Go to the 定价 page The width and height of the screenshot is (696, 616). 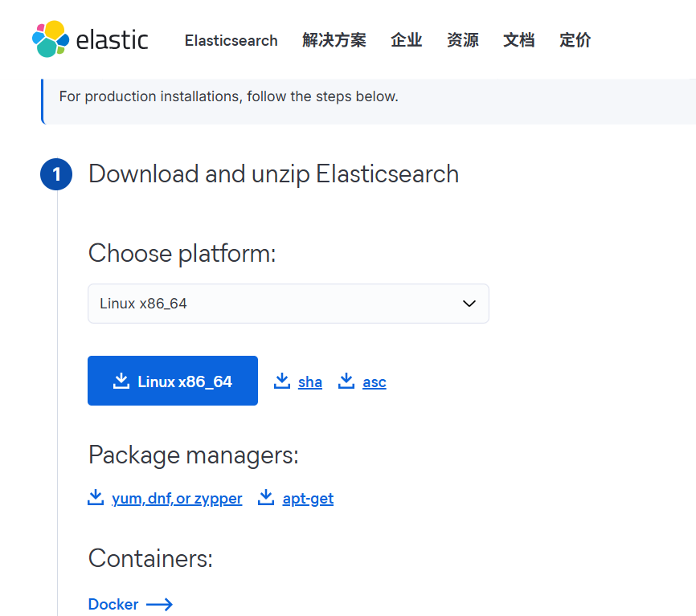pyautogui.click(x=575, y=40)
